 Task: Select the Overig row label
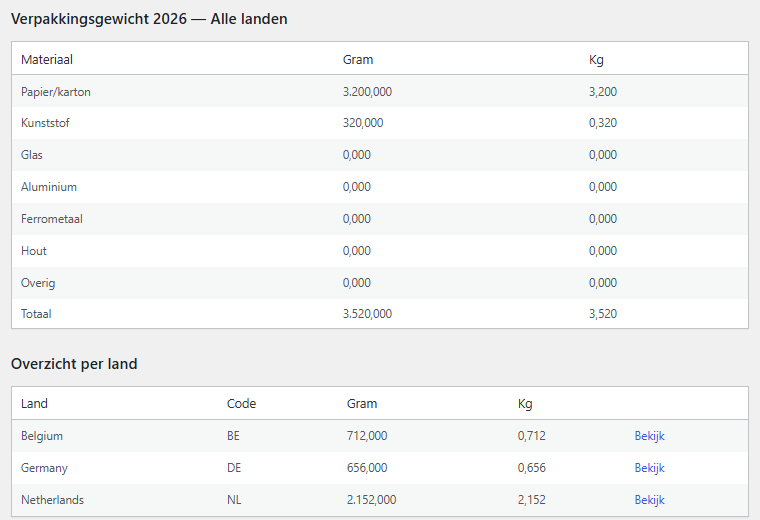coord(38,283)
